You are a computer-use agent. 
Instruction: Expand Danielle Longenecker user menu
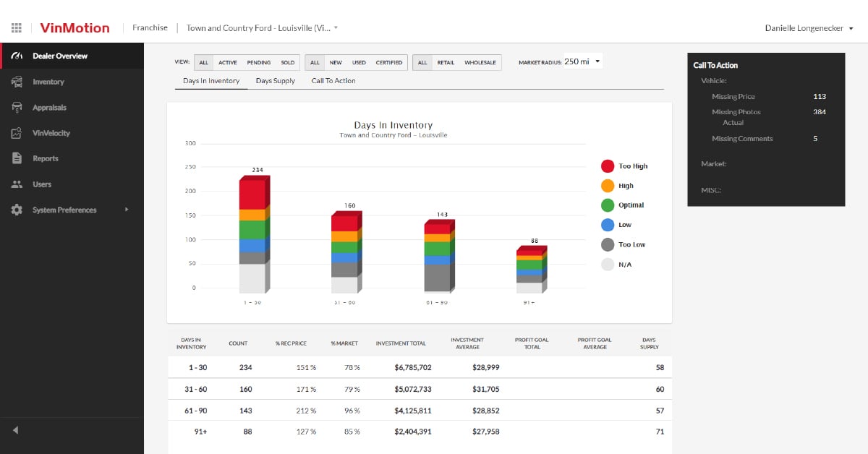point(809,28)
